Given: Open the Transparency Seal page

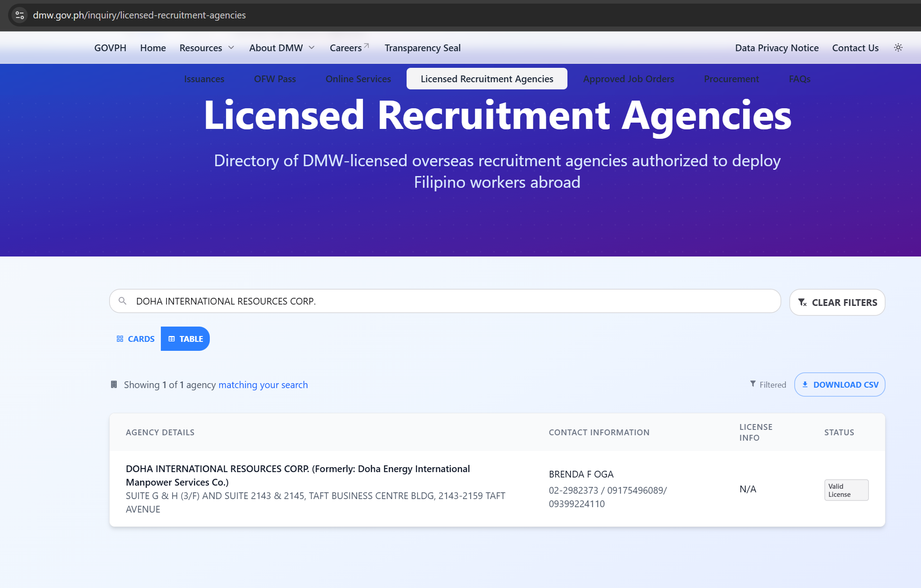Looking at the screenshot, I should click(422, 48).
